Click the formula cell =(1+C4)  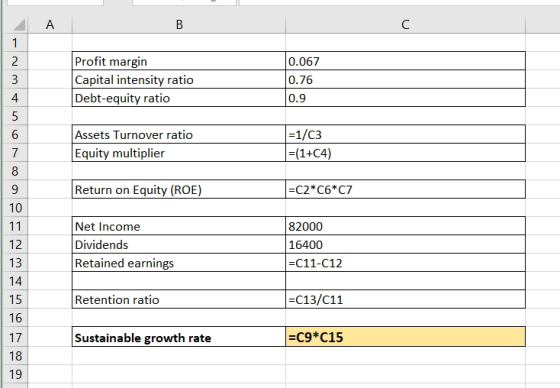[405, 153]
